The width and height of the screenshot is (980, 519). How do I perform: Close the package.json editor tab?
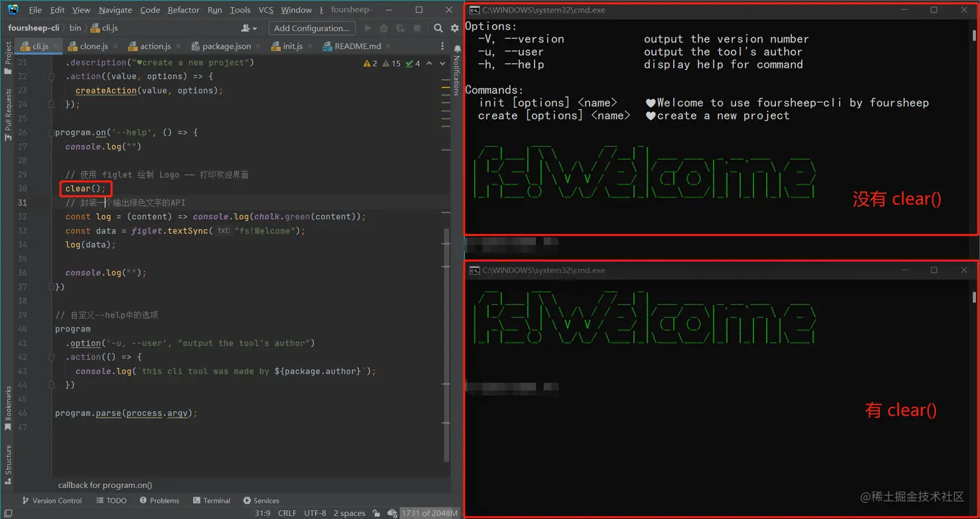pyautogui.click(x=259, y=47)
